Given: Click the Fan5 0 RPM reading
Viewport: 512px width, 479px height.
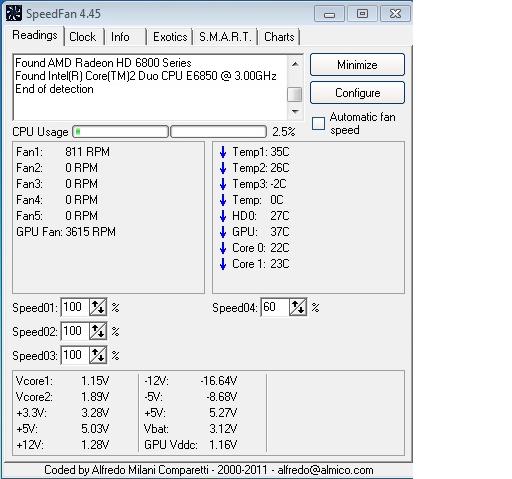Looking at the screenshot, I should [57, 216].
